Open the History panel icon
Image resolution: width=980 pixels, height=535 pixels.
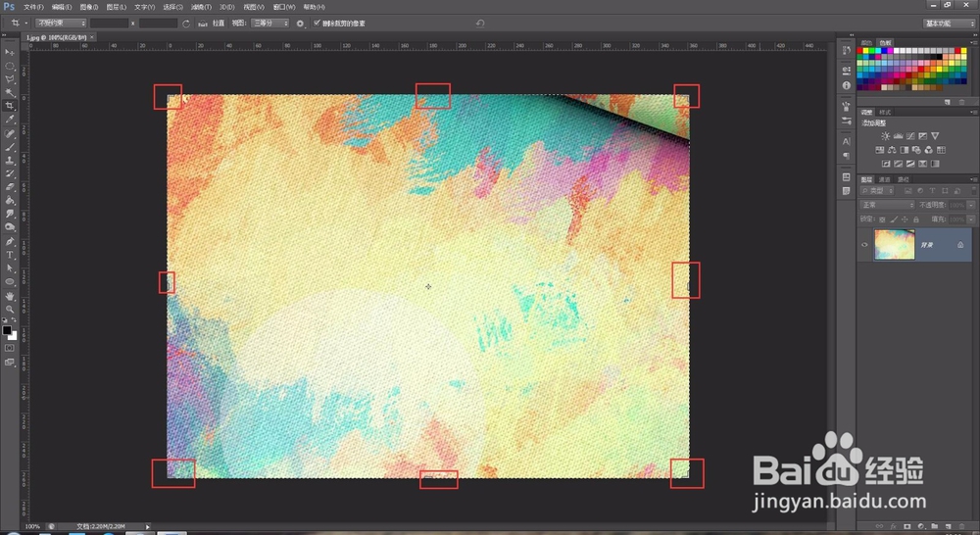tap(847, 51)
